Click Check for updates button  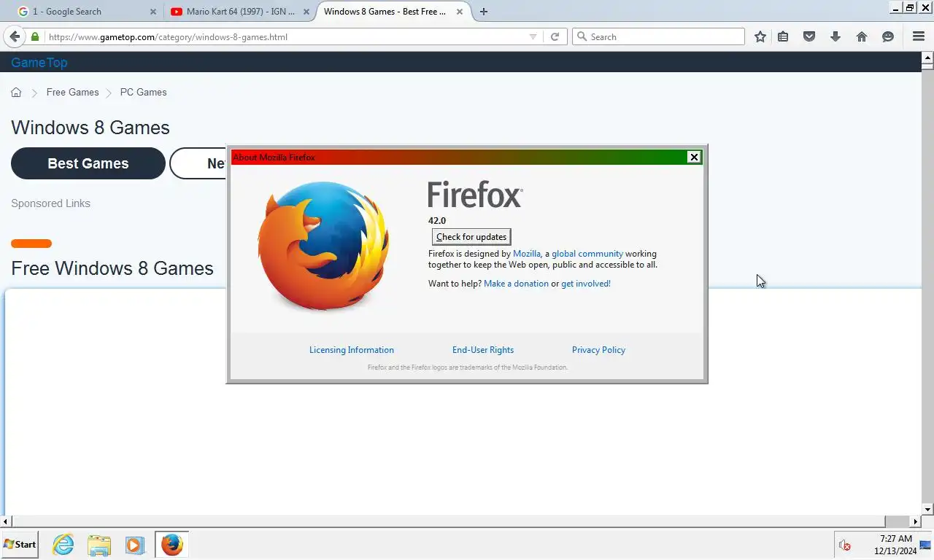coord(471,237)
